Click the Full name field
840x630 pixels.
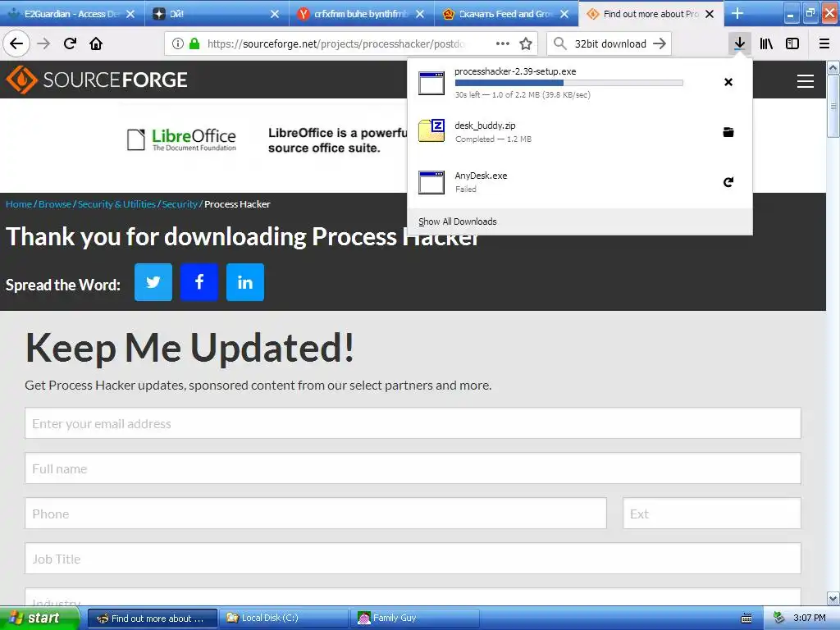click(413, 468)
